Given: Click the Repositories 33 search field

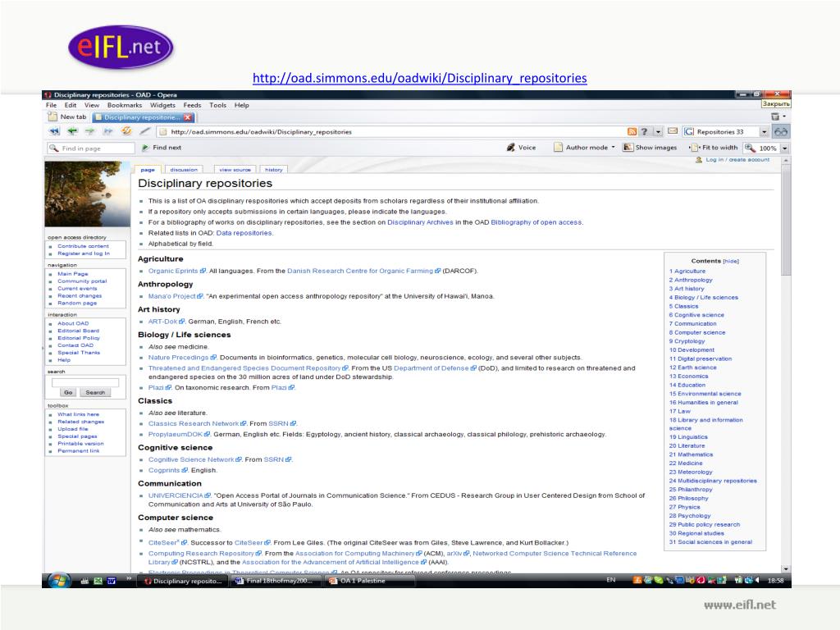Looking at the screenshot, I should click(x=721, y=132).
